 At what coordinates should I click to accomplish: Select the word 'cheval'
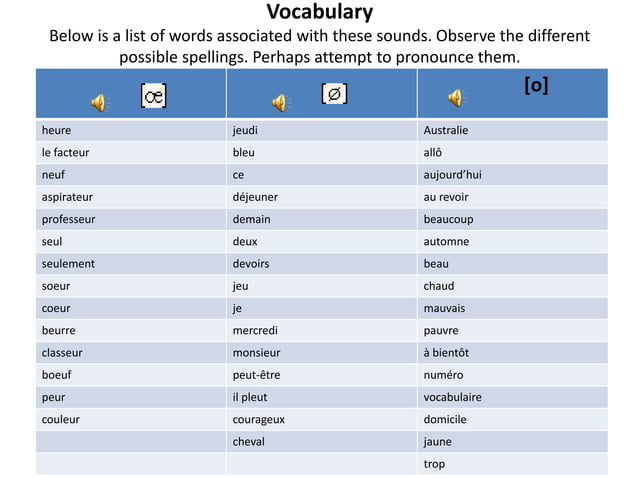tap(248, 442)
